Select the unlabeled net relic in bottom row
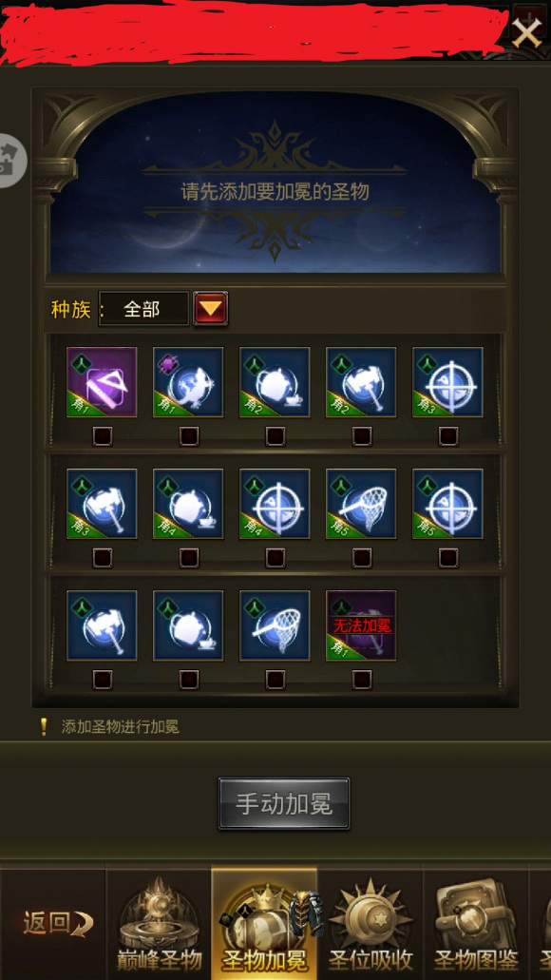This screenshot has height=980, width=551. pos(275,625)
